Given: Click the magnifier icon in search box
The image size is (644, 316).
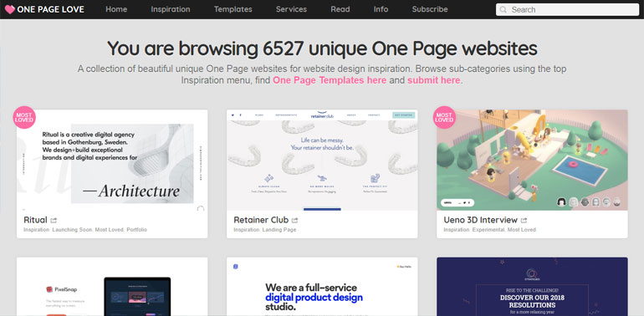Looking at the screenshot, I should click(x=503, y=9).
